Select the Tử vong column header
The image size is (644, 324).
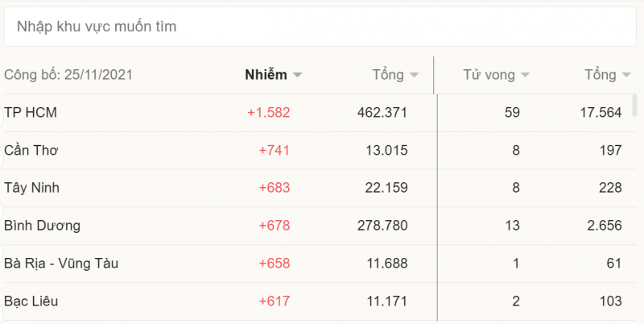coord(489,75)
